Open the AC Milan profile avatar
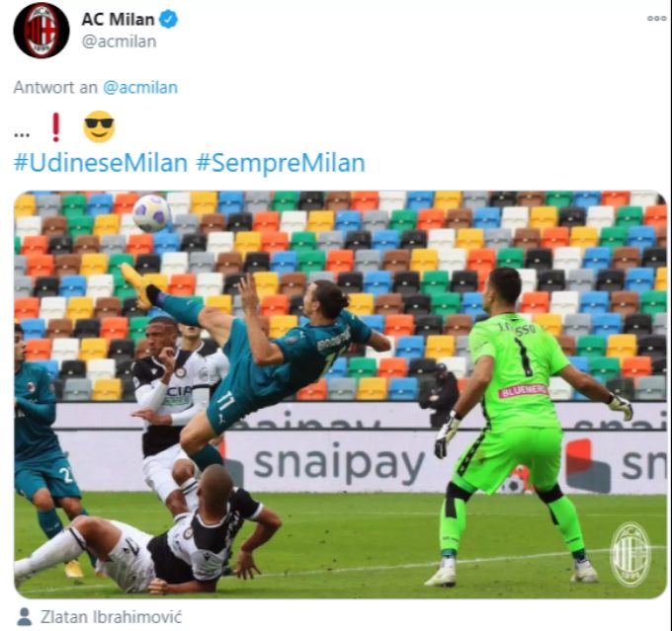The image size is (672, 631). [x=42, y=30]
